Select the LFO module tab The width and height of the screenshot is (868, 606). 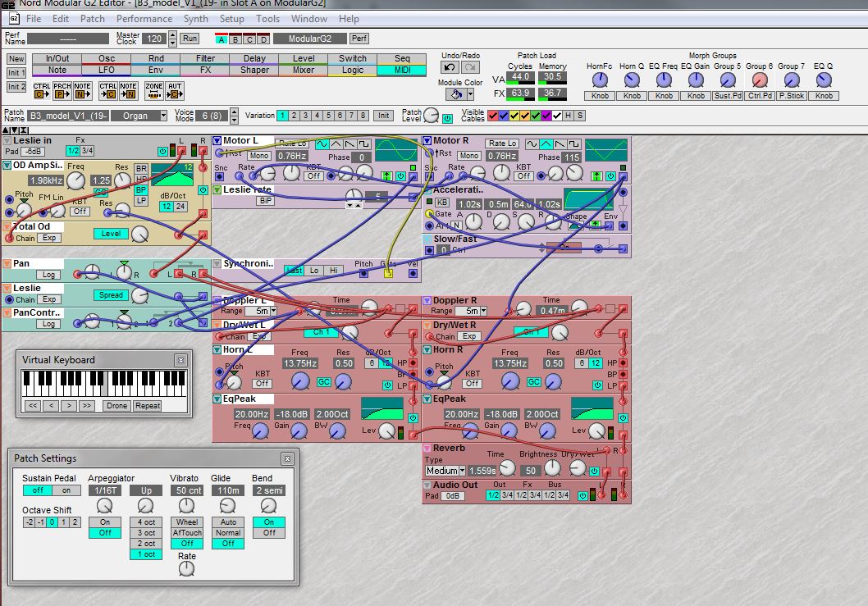click(x=107, y=71)
